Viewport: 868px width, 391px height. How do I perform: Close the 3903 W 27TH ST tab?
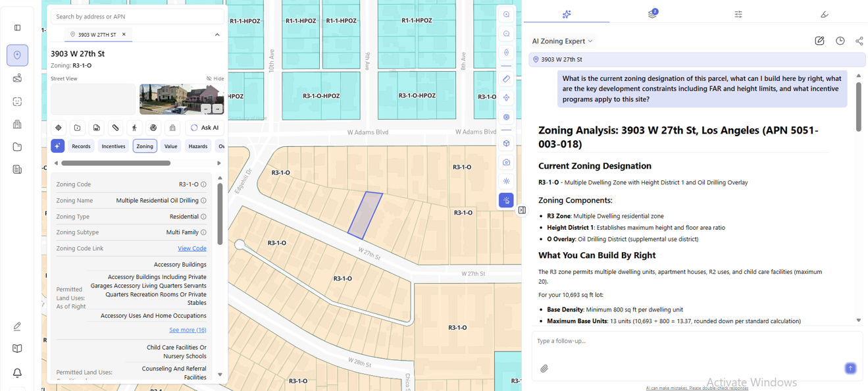pyautogui.click(x=124, y=34)
